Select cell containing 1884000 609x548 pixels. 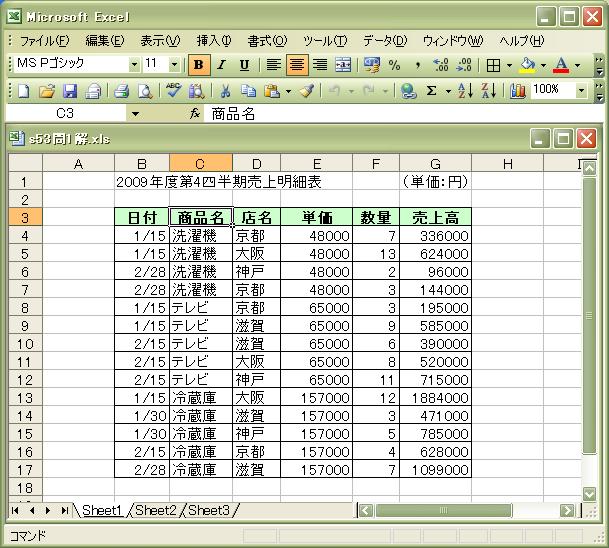435,397
